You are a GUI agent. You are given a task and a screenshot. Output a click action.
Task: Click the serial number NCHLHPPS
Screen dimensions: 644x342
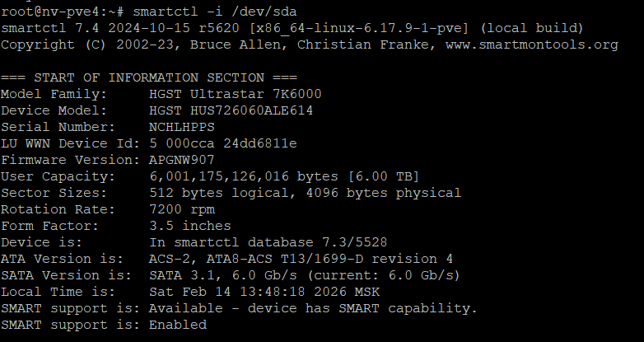point(181,127)
